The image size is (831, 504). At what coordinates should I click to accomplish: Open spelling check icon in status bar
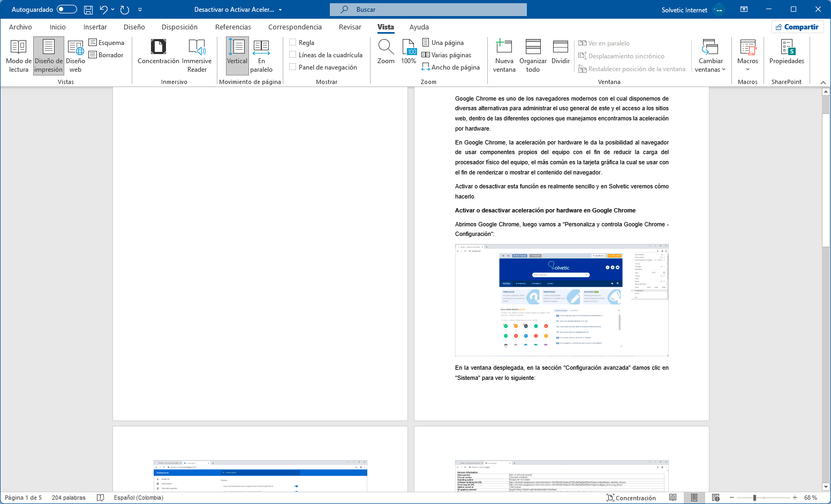(100, 498)
